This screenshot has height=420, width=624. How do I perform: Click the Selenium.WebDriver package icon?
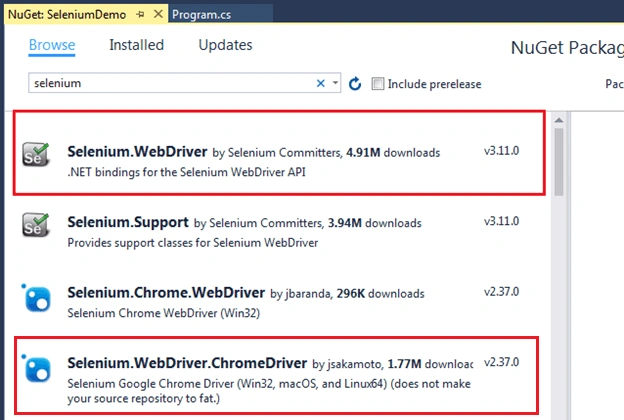click(x=35, y=155)
